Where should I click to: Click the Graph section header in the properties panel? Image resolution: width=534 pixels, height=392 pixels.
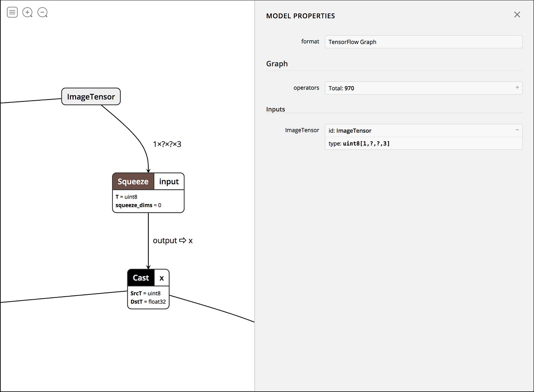click(x=277, y=64)
